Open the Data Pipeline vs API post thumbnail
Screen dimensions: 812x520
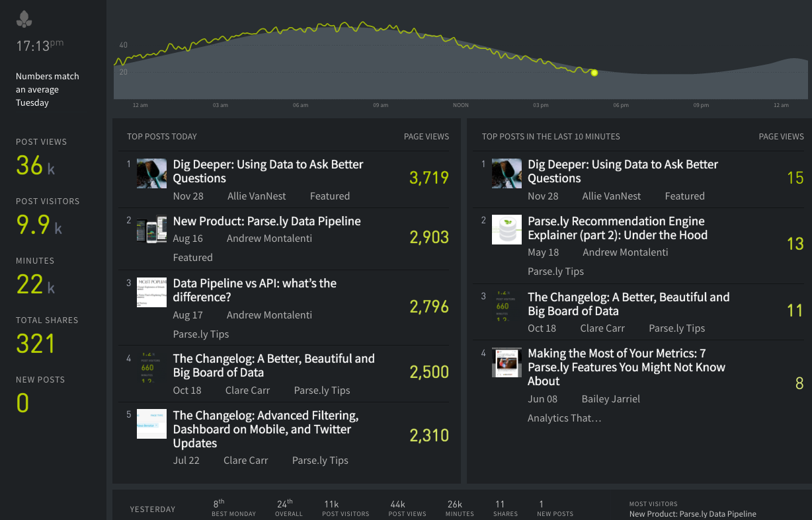click(x=151, y=292)
